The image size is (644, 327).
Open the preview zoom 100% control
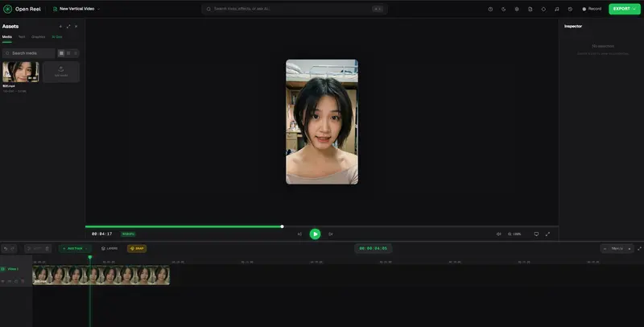click(x=514, y=234)
